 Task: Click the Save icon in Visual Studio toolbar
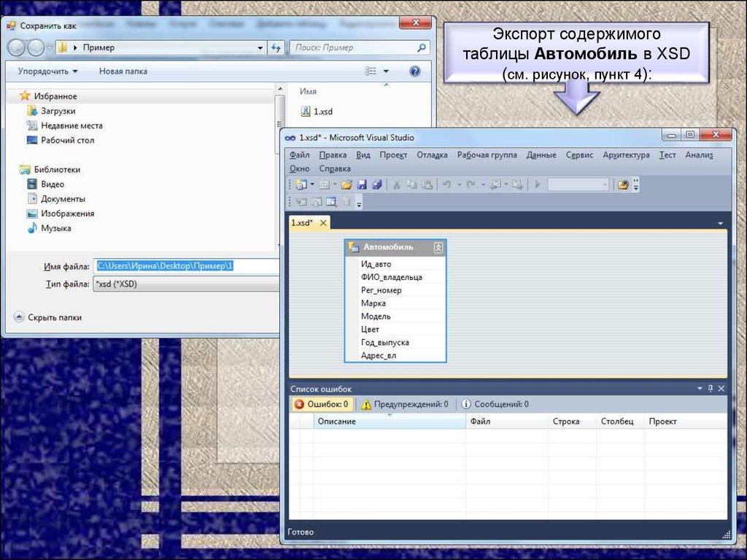(x=362, y=185)
